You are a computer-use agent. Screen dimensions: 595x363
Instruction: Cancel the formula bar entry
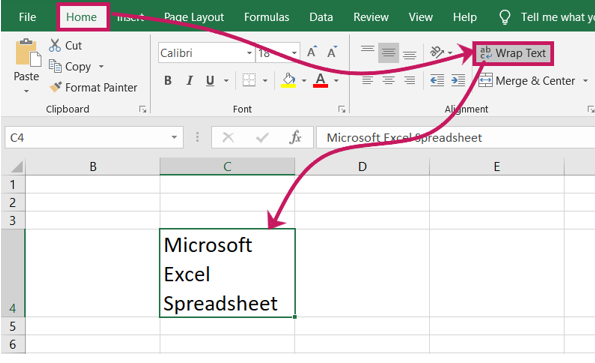point(228,137)
